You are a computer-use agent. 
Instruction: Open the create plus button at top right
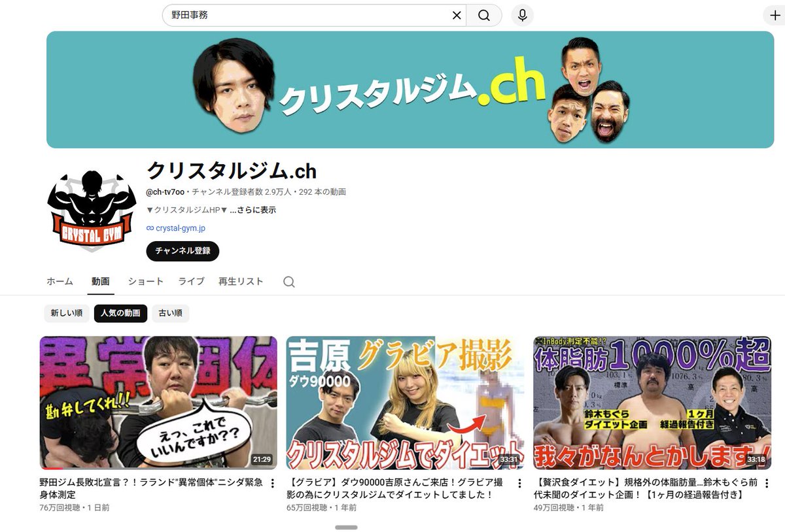[x=775, y=16]
